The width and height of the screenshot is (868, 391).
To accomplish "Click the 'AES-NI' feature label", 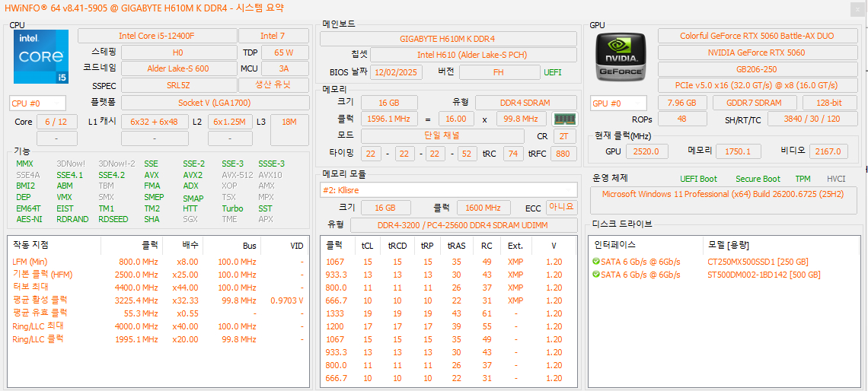I will (30, 219).
